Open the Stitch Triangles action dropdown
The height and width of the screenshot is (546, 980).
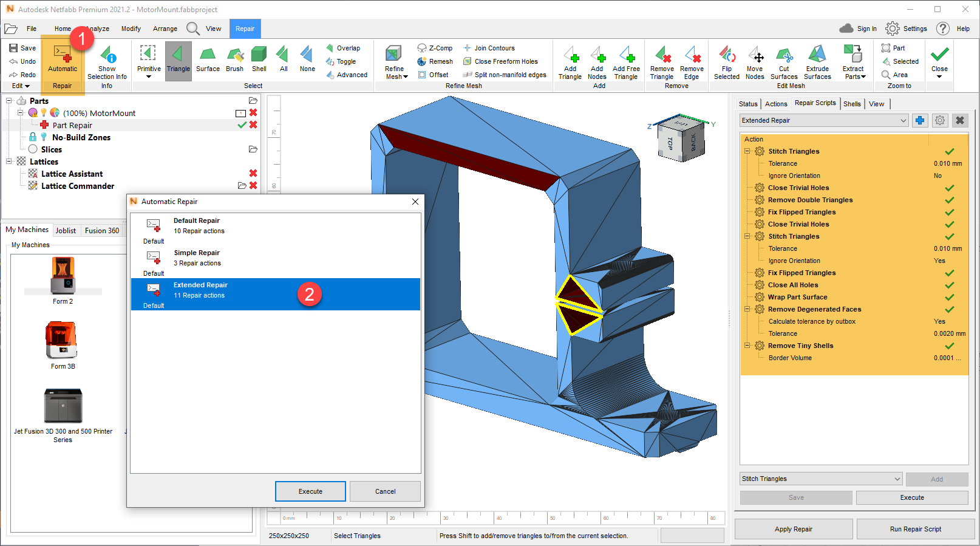click(x=821, y=479)
